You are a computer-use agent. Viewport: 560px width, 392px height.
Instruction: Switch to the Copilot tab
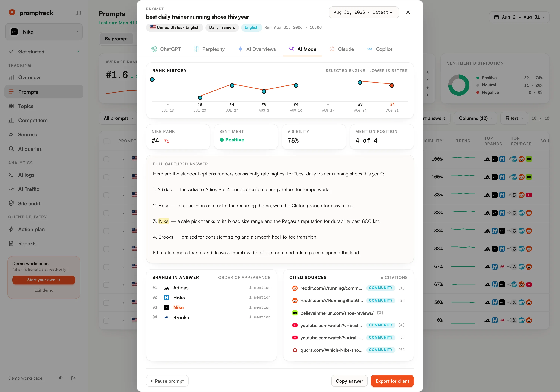coord(379,49)
